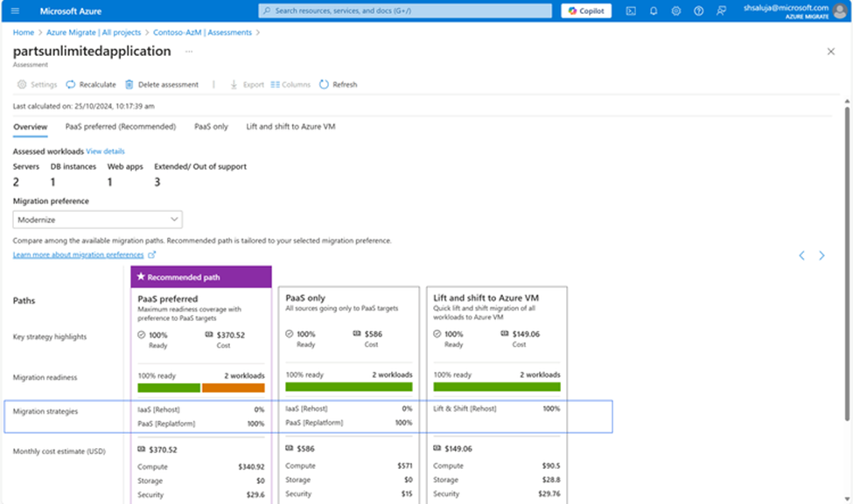Click the Security $29.76 row

point(497,493)
